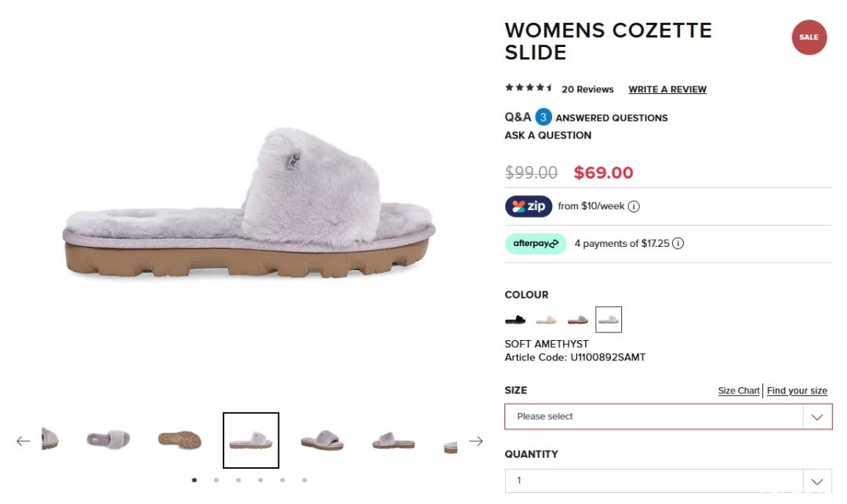Viewport: 847px width, 504px height.
Task: Open the Size 'Please select' dropdown
Action: 668,416
